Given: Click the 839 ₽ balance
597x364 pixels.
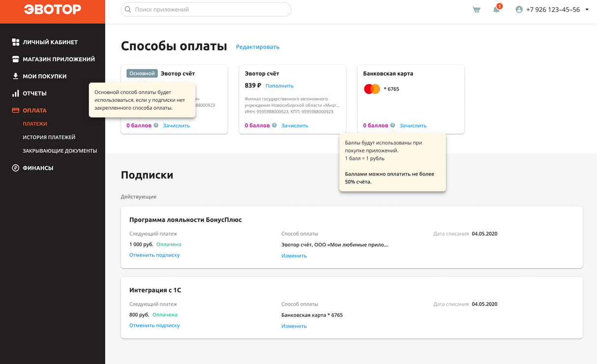Looking at the screenshot, I should [253, 86].
